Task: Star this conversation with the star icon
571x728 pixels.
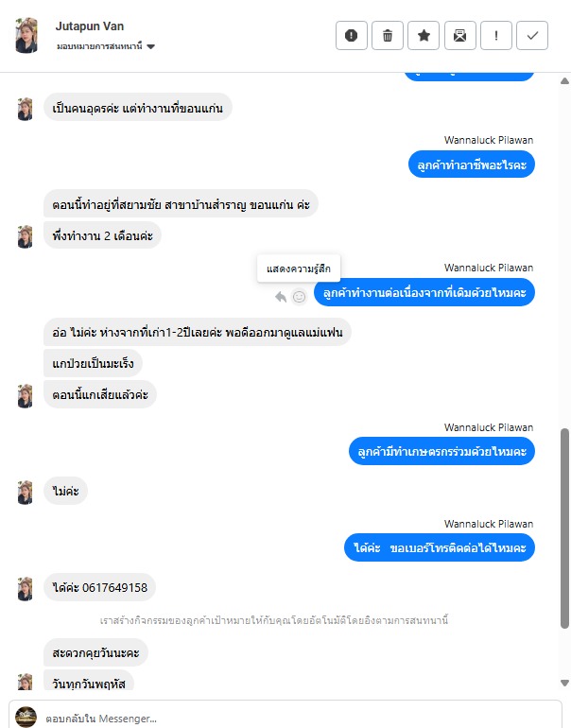Action: click(424, 35)
